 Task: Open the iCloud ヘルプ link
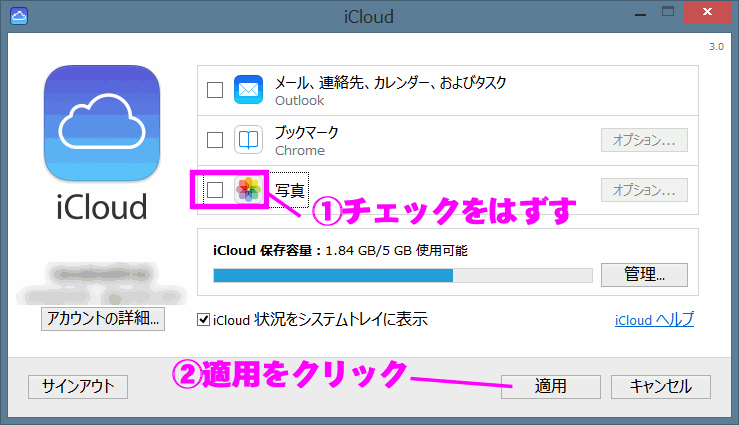click(654, 320)
